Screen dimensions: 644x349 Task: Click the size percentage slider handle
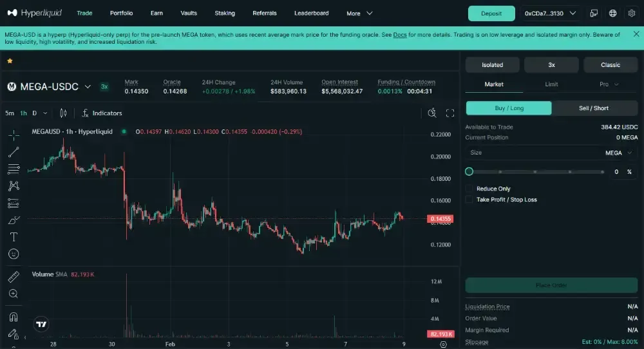[469, 172]
